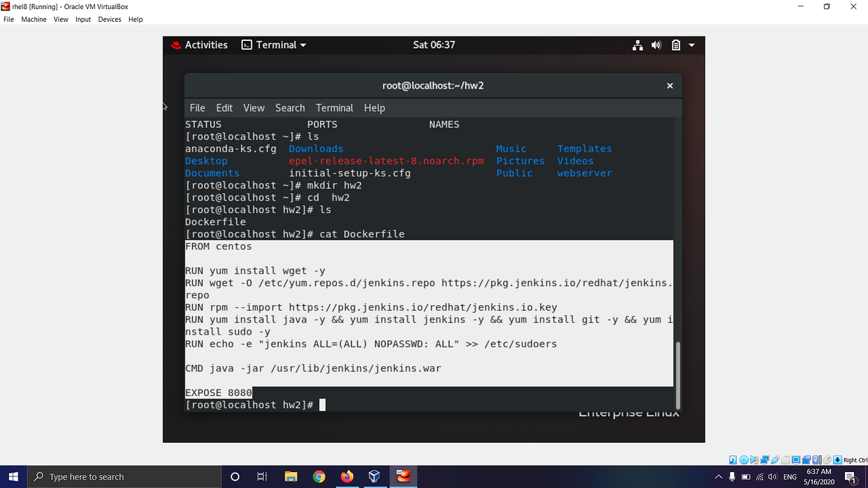The width and height of the screenshot is (868, 488).
Task: Click the VirtualBox CPU virtualization indicator
Action: (816, 460)
